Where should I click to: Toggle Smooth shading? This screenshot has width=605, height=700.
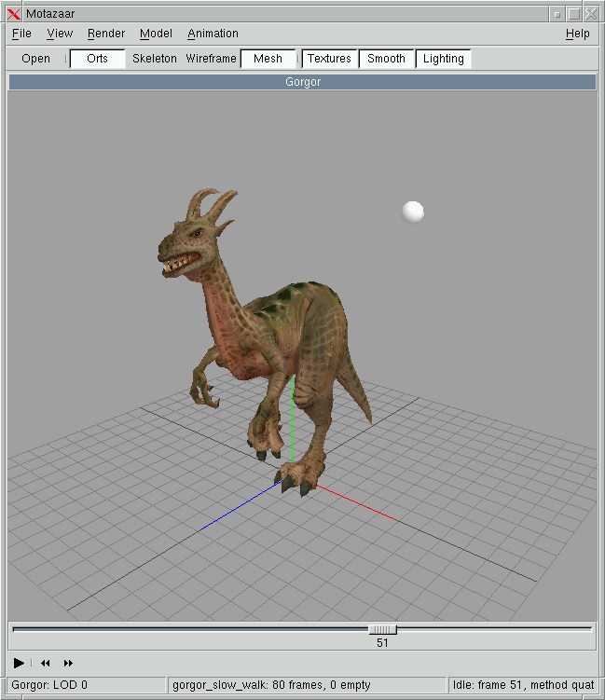coord(386,59)
